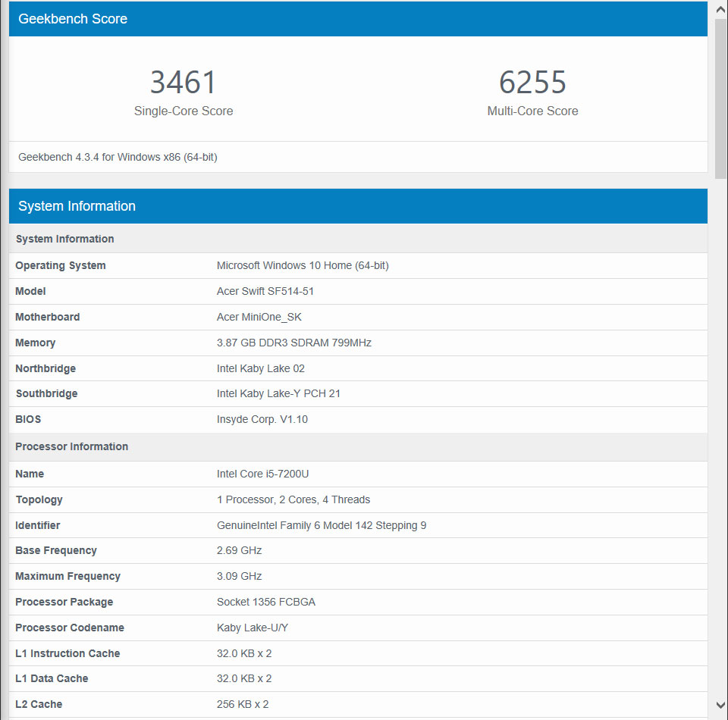Click the Southbridge label
Screen dimensions: 728x720
click(46, 393)
